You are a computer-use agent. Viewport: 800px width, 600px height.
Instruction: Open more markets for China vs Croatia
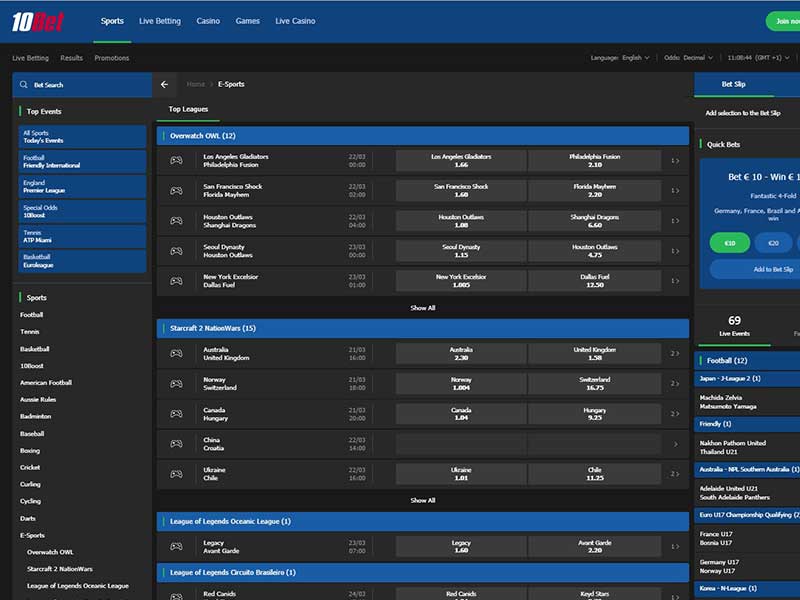coord(676,444)
